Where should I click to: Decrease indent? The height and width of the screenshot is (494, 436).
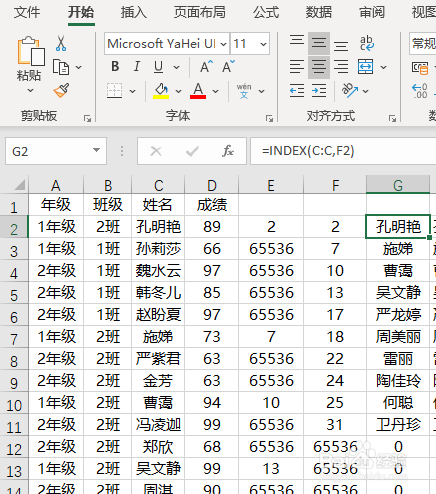[297, 91]
